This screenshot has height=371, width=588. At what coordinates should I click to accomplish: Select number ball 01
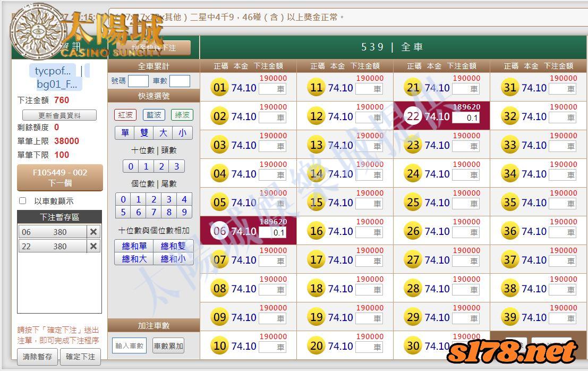[x=220, y=87]
